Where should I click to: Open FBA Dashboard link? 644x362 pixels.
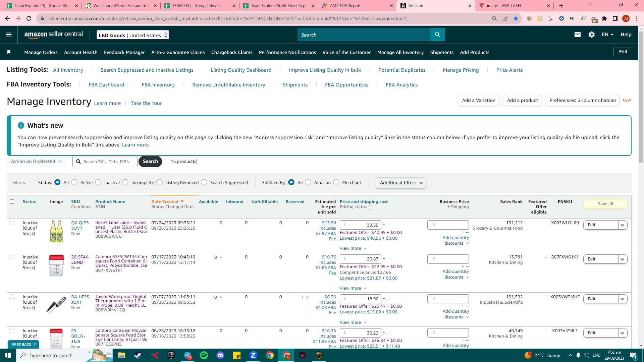pos(106,85)
